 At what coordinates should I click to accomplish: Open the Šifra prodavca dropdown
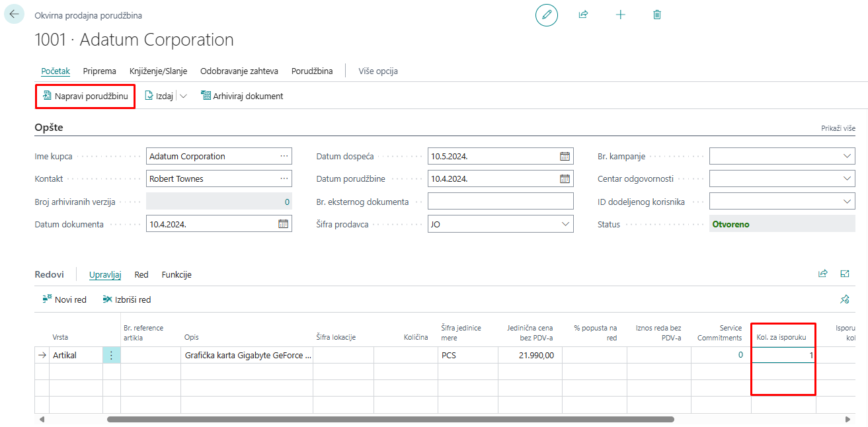click(x=565, y=224)
